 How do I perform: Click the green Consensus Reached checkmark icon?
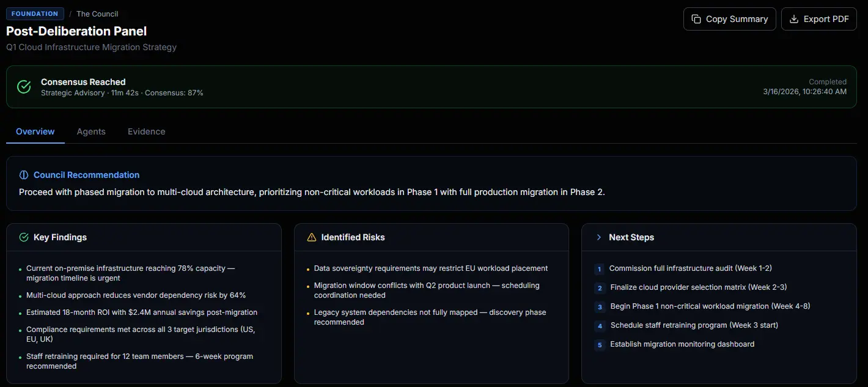click(24, 87)
